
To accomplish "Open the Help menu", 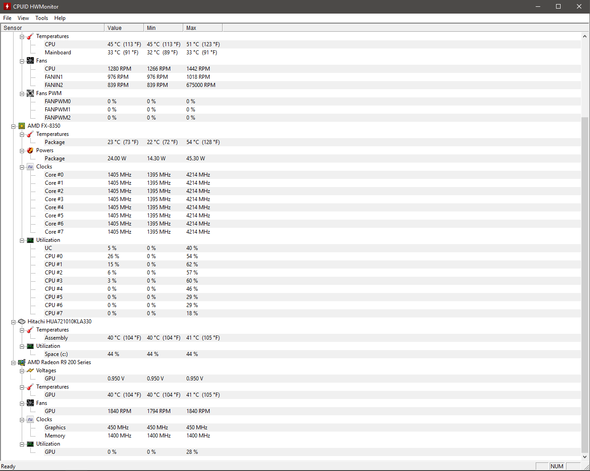I will point(59,18).
